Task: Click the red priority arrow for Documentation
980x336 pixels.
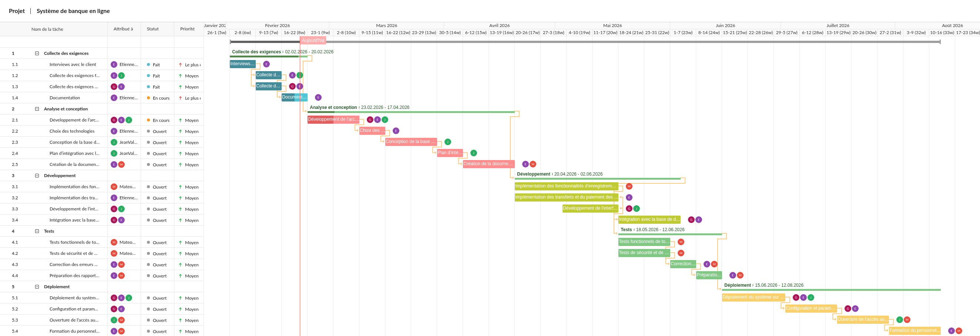Action: [180, 98]
